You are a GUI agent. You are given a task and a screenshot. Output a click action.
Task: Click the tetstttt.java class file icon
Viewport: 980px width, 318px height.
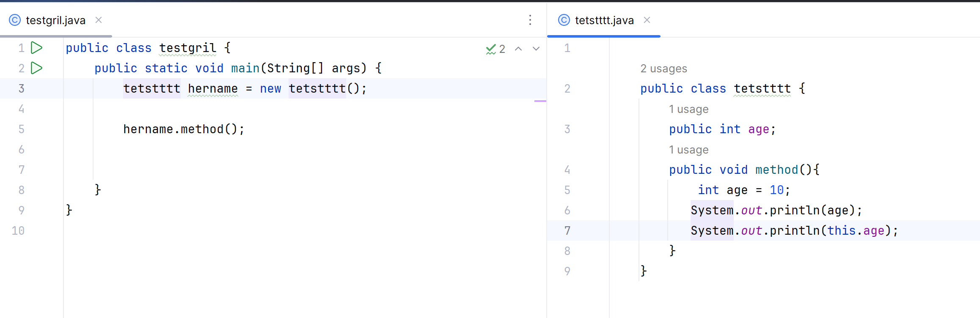[564, 20]
